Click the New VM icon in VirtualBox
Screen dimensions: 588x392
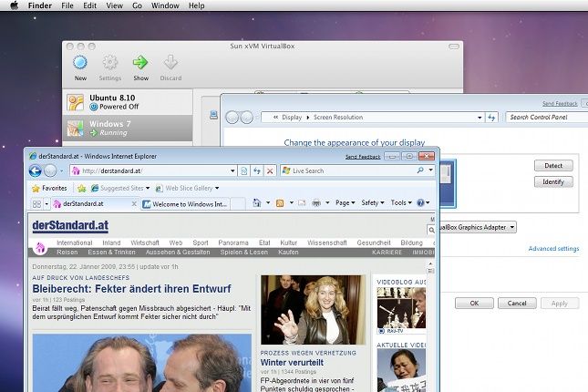point(80,62)
